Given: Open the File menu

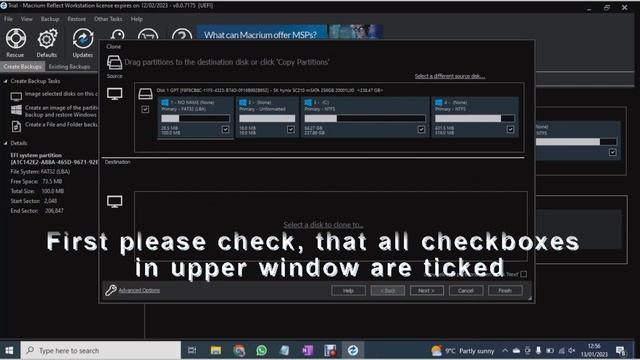Looking at the screenshot, I should (8, 19).
